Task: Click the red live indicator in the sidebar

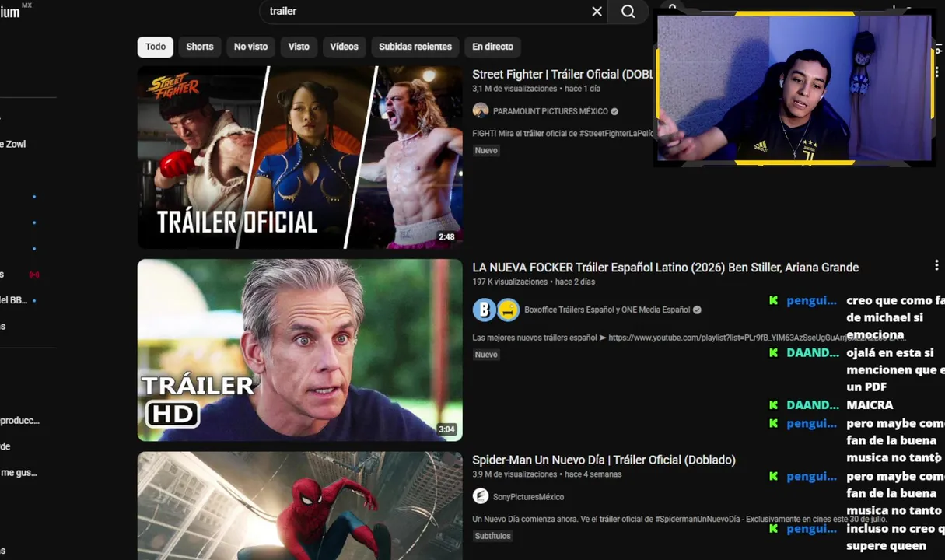Action: click(34, 275)
